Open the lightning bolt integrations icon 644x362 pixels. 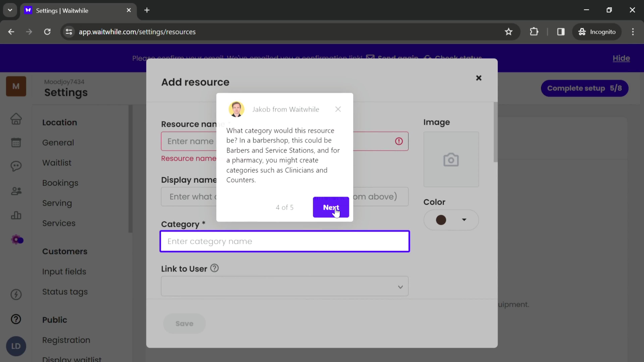[x=16, y=294]
